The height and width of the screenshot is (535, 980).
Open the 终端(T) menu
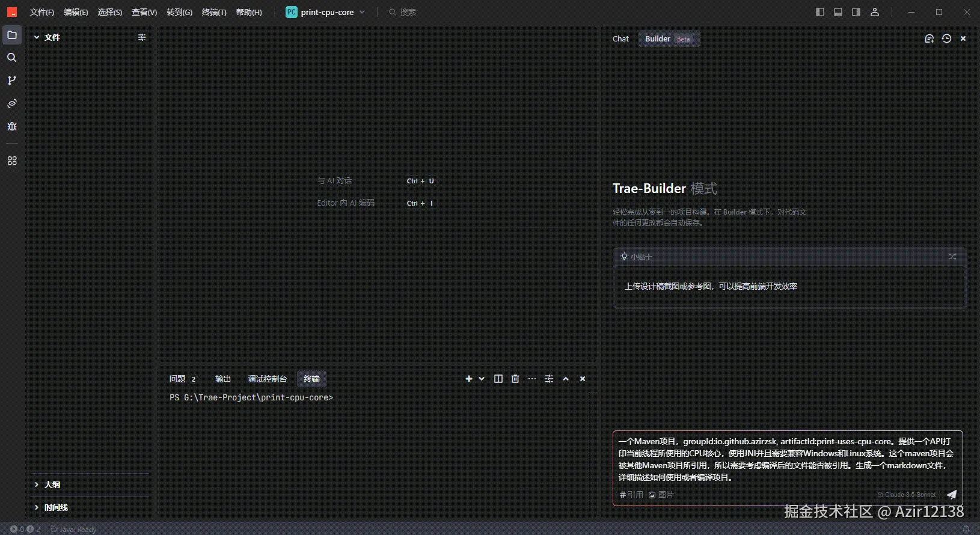214,12
